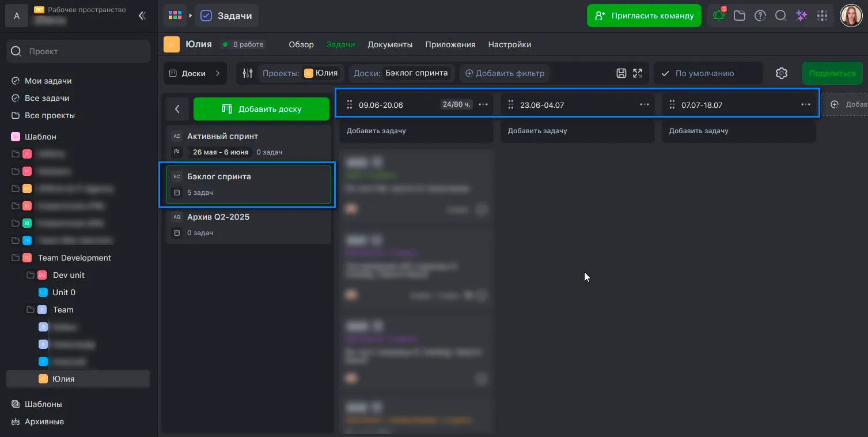Open the Настройки tab
The image size is (868, 437).
click(509, 44)
